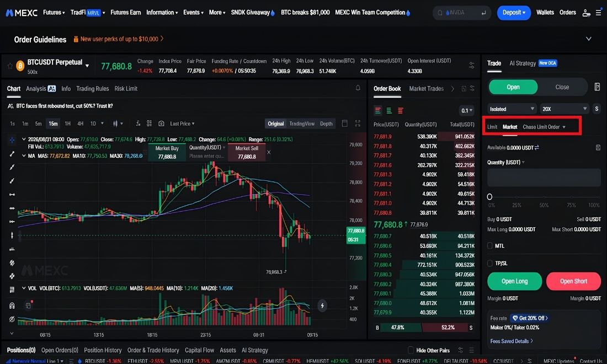Select the 1H timeframe

tap(67, 124)
